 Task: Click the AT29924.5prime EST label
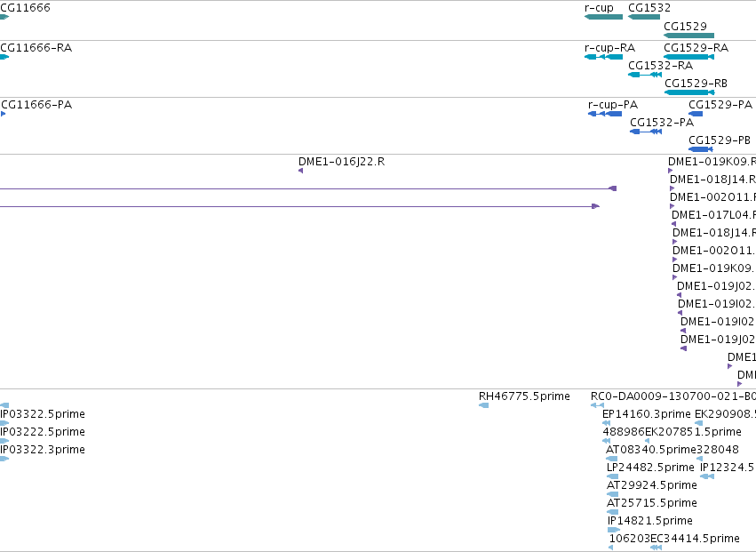click(x=652, y=485)
